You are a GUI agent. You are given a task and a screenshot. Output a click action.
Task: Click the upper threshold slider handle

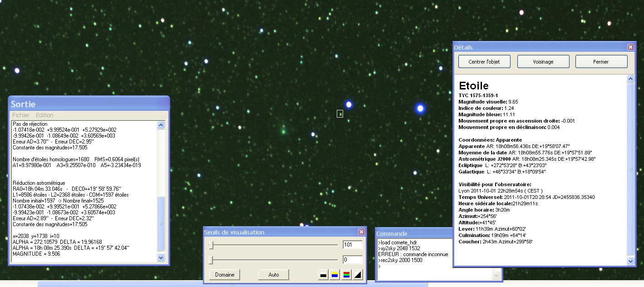point(211,245)
